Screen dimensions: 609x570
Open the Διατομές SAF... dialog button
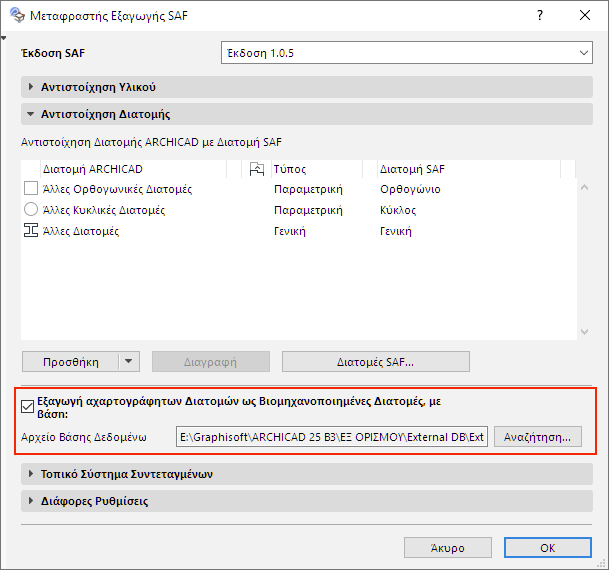375,361
